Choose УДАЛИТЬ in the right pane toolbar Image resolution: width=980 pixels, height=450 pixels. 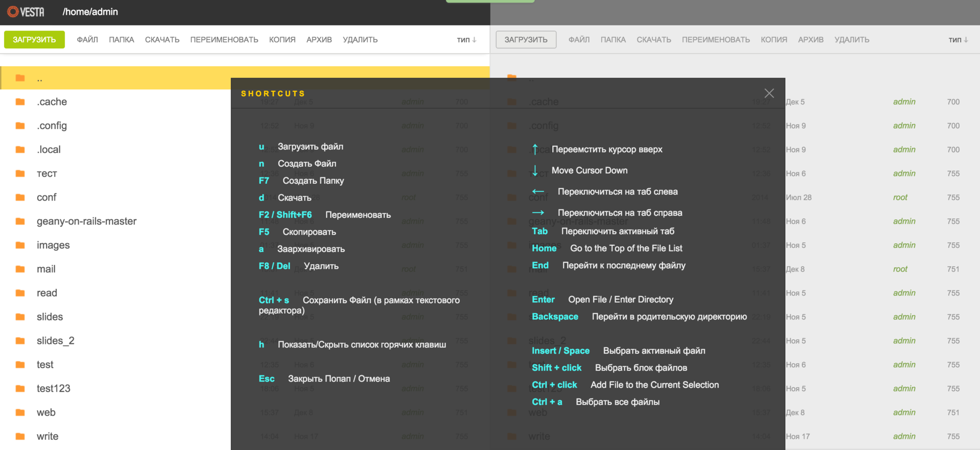pos(852,40)
